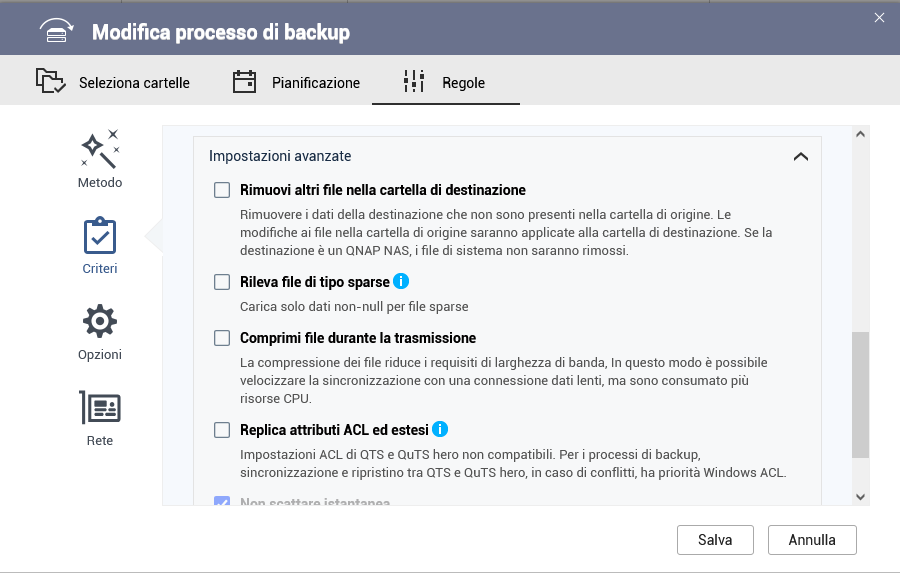The image size is (900, 573).
Task: Check the Rileva file di tipo sparse box
Action: (x=222, y=283)
